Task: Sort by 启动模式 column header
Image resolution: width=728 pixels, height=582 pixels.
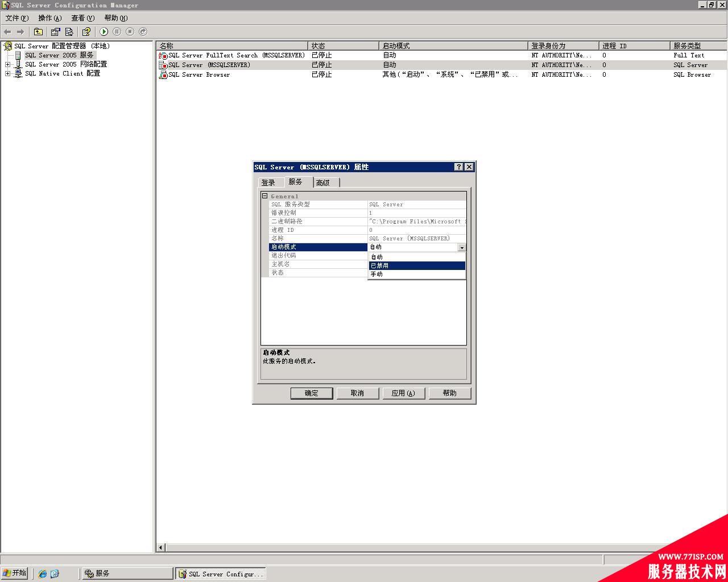Action: coord(454,45)
